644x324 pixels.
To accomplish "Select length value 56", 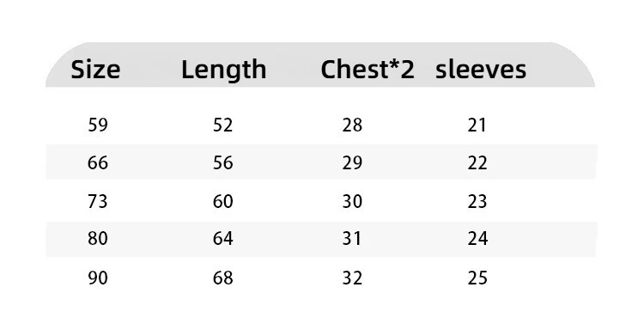I will coord(223,162).
